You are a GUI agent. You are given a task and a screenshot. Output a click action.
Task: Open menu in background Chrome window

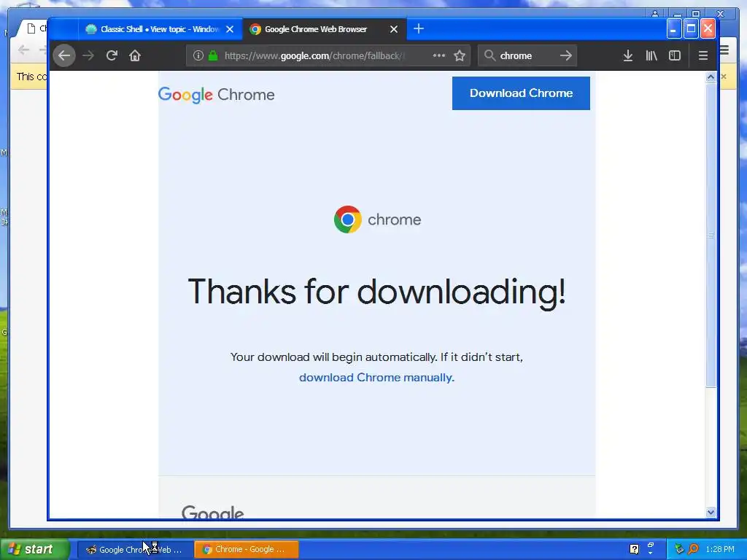724,50
